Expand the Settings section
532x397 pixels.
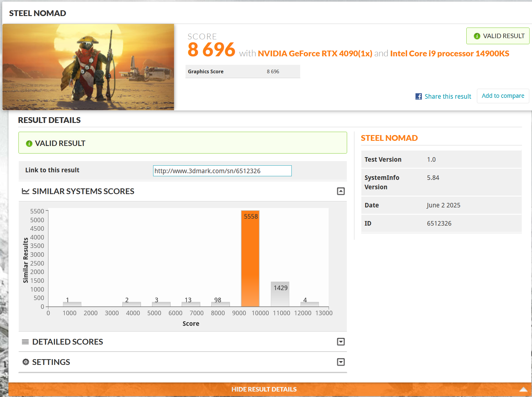pos(341,362)
